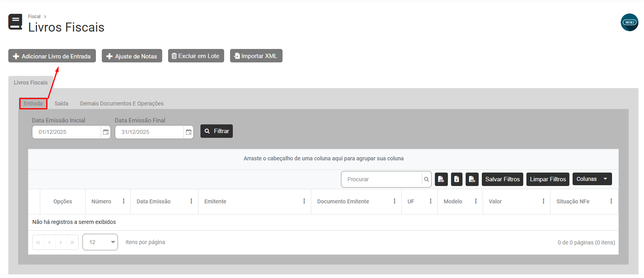This screenshot has height=278, width=644.
Task: Click Ajuste de Notas button
Action: coord(132,56)
